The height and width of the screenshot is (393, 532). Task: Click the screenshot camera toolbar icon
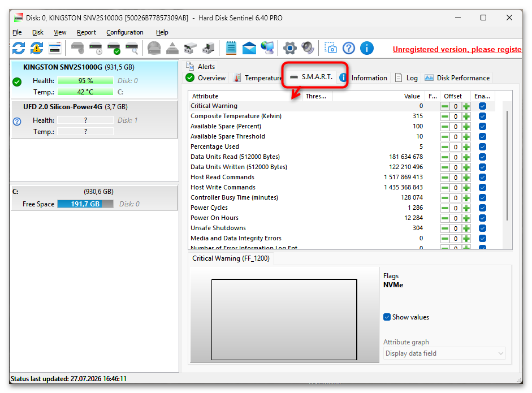click(331, 48)
